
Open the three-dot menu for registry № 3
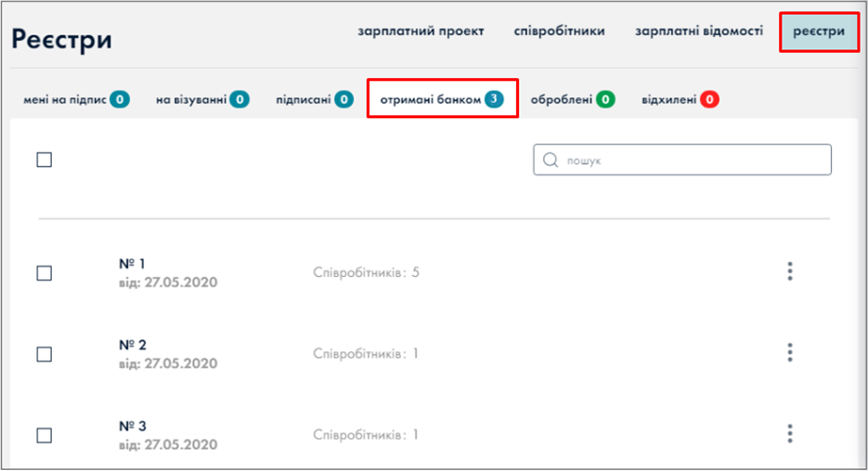tap(790, 434)
